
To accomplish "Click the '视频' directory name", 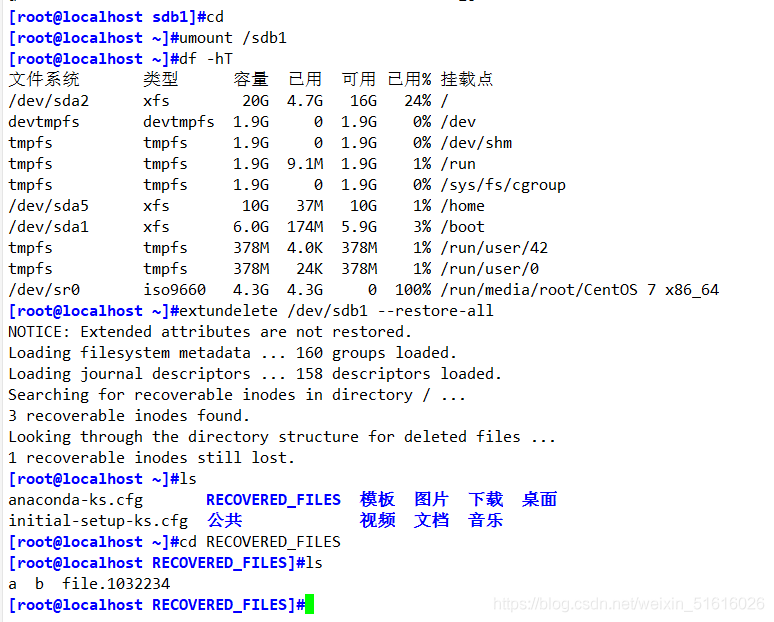I will (x=378, y=520).
